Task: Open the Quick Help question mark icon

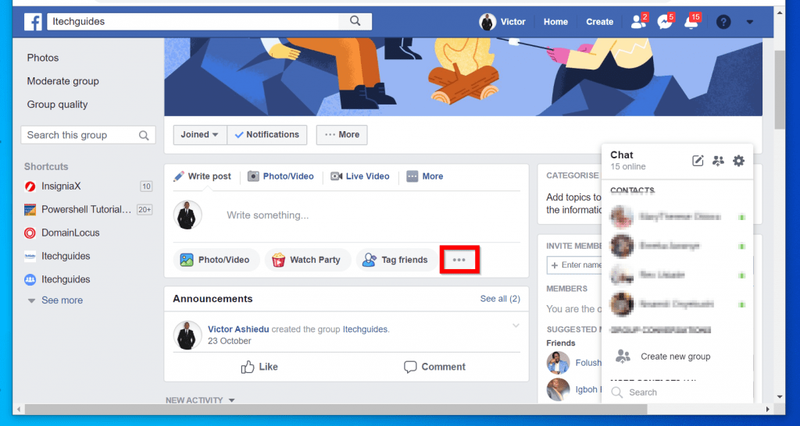Action: pyautogui.click(x=723, y=21)
